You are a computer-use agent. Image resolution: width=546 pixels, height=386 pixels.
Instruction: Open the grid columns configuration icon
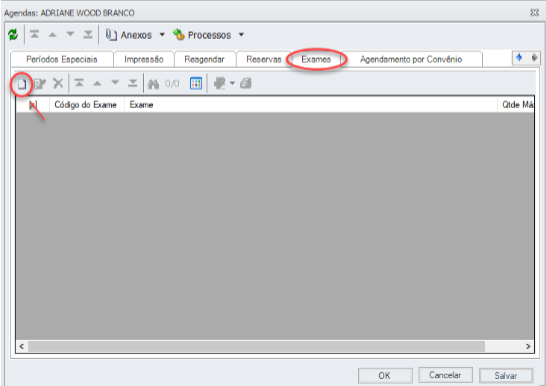pyautogui.click(x=196, y=84)
